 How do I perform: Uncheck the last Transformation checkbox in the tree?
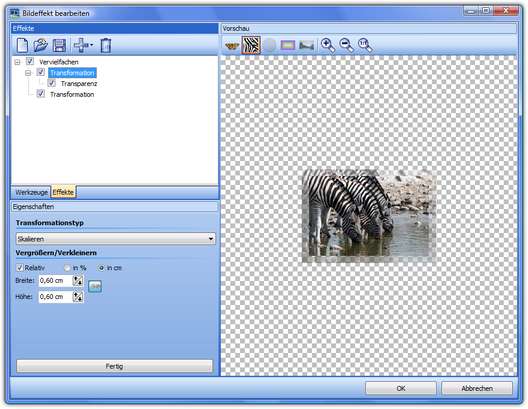41,94
